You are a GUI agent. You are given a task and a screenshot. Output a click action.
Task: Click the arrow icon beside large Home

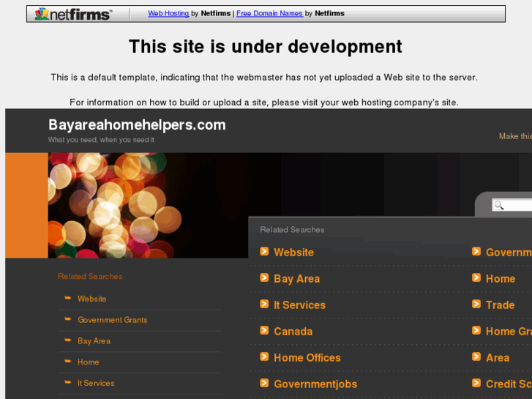coord(476,277)
